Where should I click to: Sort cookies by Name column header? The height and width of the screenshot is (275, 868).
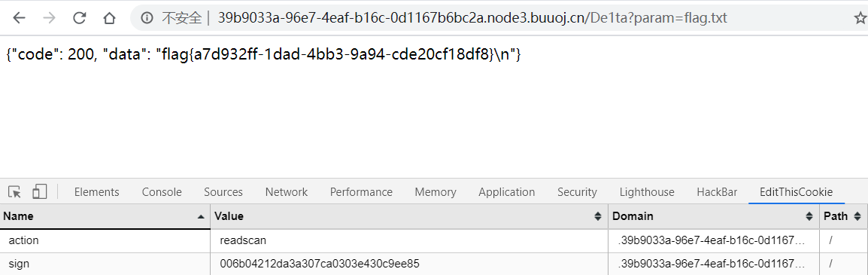click(105, 216)
